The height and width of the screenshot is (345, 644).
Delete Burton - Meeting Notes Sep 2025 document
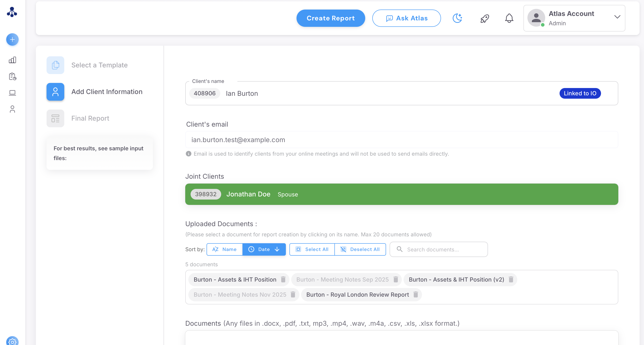point(396,279)
